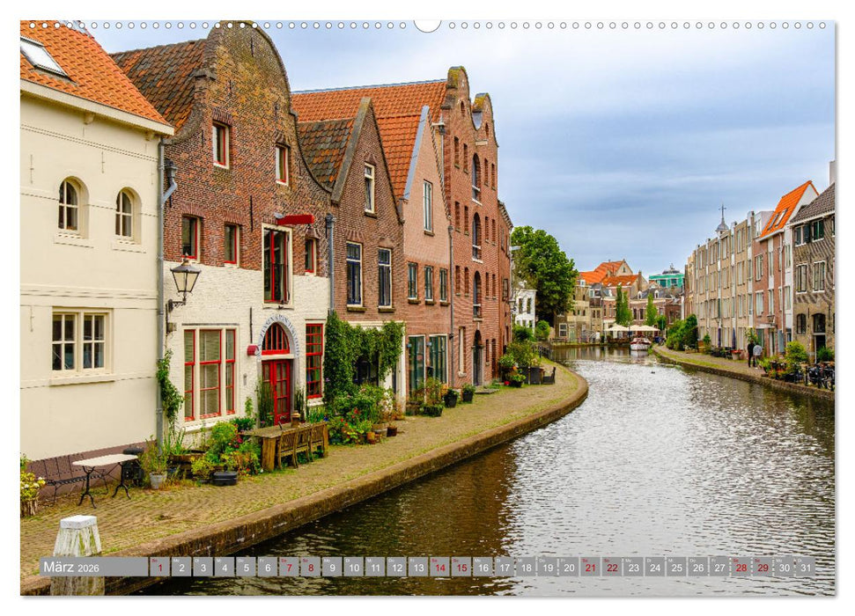Click the 2026 year label
Screen dimensions: 855x616
coord(86,568)
